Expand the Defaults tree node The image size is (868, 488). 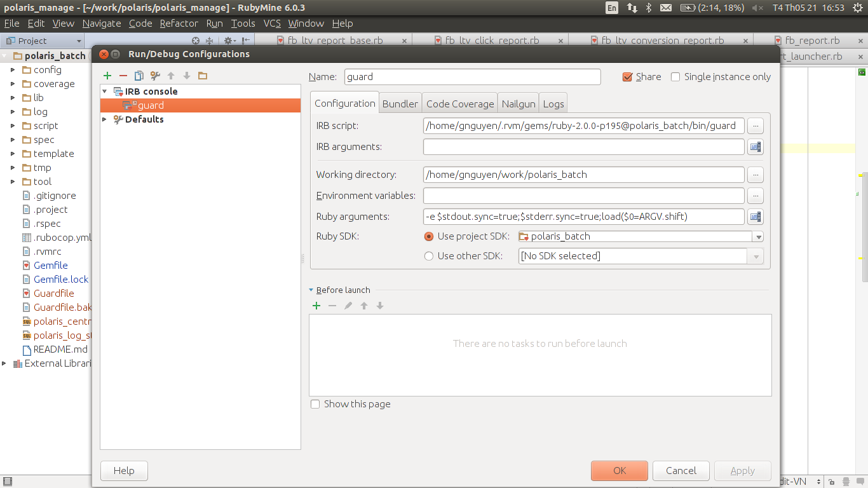[x=105, y=119]
